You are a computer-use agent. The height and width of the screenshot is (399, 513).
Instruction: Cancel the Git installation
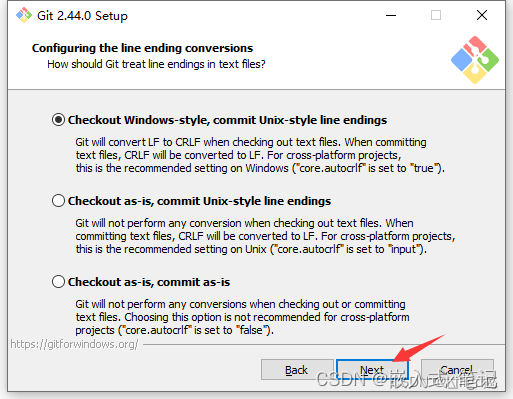457,370
